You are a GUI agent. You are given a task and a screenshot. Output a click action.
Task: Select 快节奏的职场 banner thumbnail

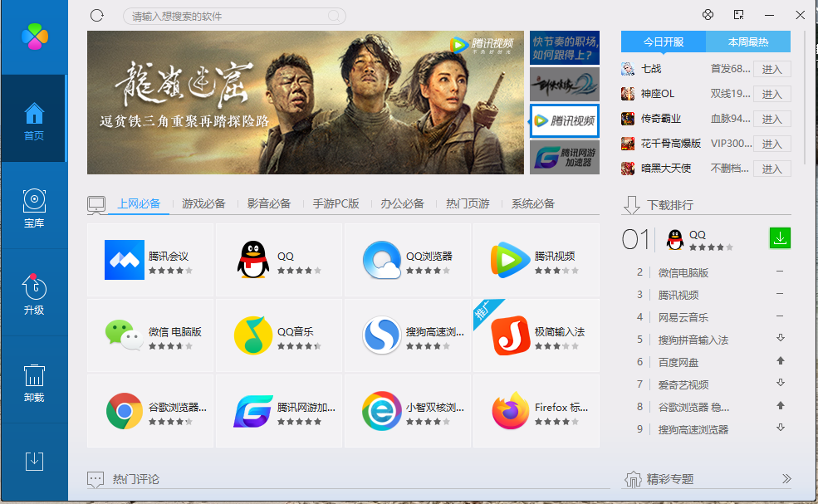[x=565, y=47]
